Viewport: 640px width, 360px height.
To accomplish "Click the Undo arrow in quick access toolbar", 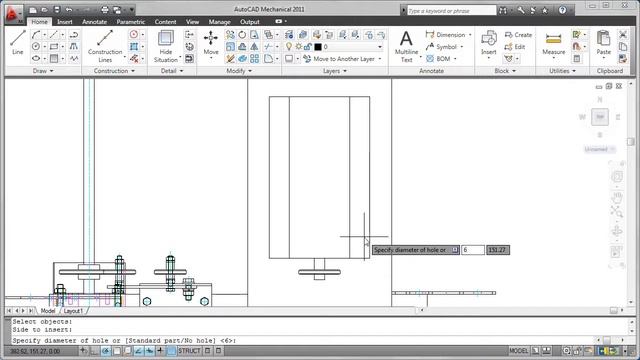I will coord(69,10).
